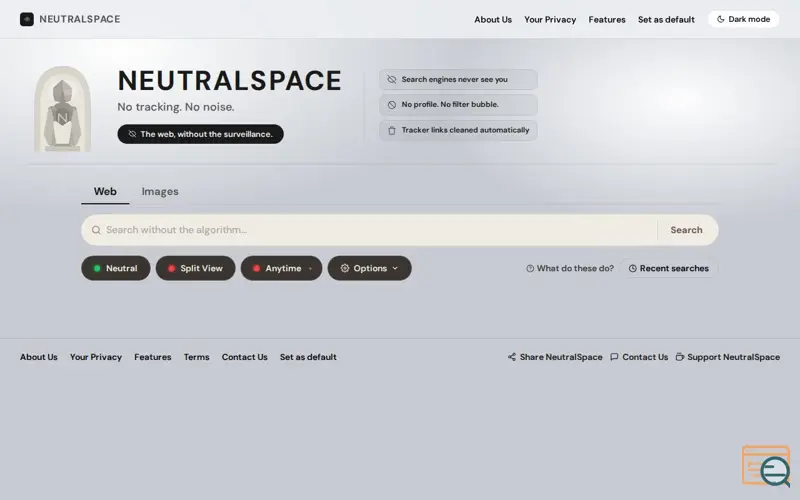Image resolution: width=800 pixels, height=500 pixels.
Task: Select 'Search engines never see you' chip
Action: point(458,80)
